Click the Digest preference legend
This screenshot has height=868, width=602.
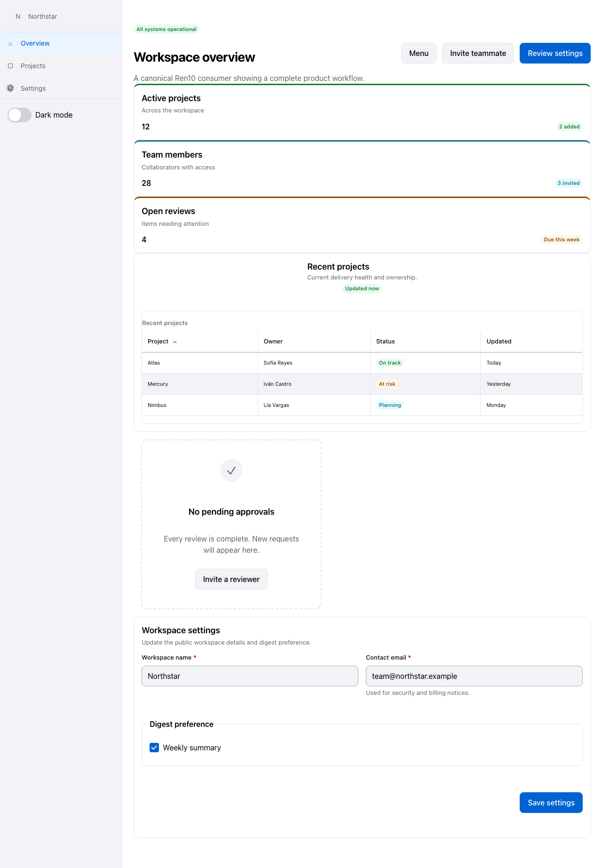[x=182, y=724]
